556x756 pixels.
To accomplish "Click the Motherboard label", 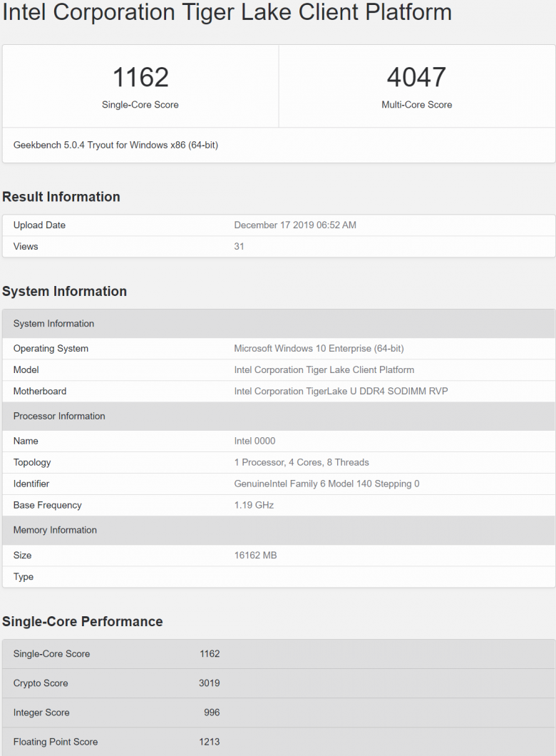I will tap(40, 391).
